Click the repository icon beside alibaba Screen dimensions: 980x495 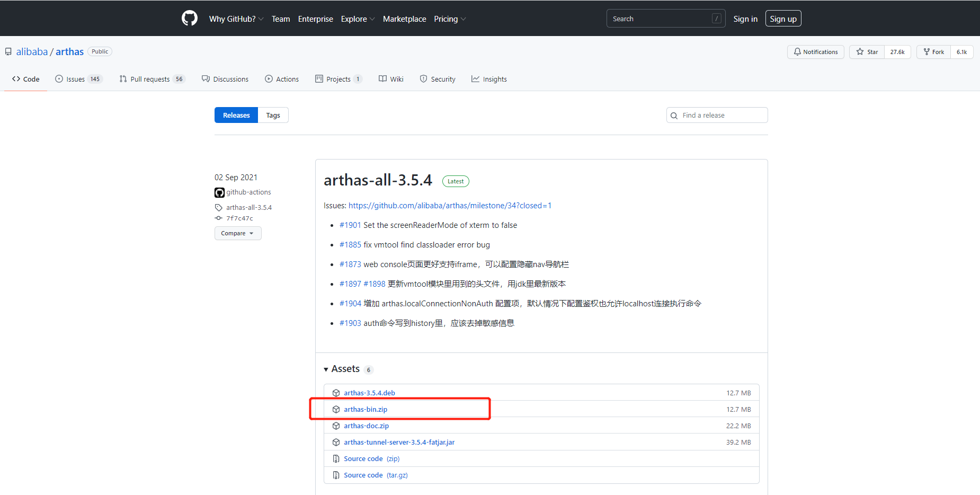pyautogui.click(x=8, y=51)
